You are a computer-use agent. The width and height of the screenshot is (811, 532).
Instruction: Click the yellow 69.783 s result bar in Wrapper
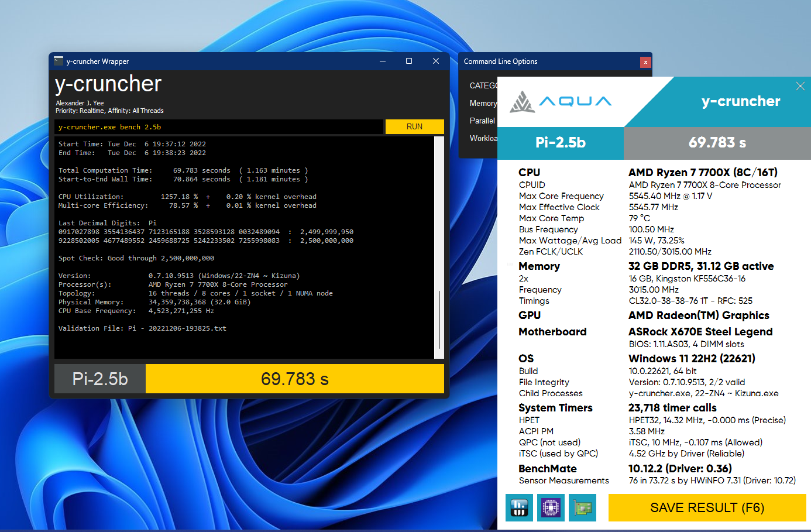click(295, 379)
